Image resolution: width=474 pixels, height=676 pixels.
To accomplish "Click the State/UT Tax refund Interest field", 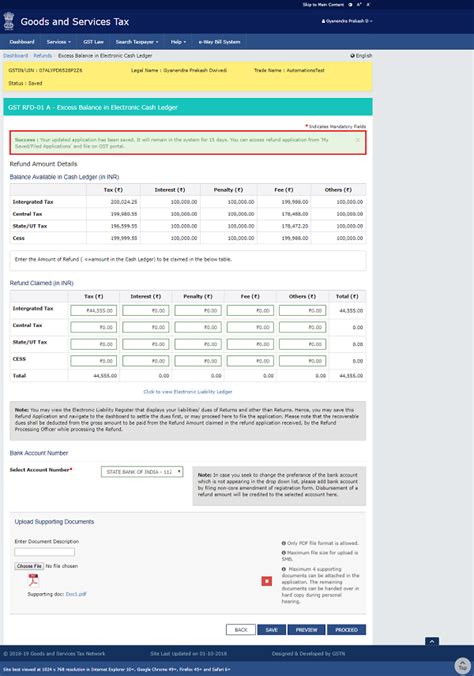I will click(x=146, y=344).
